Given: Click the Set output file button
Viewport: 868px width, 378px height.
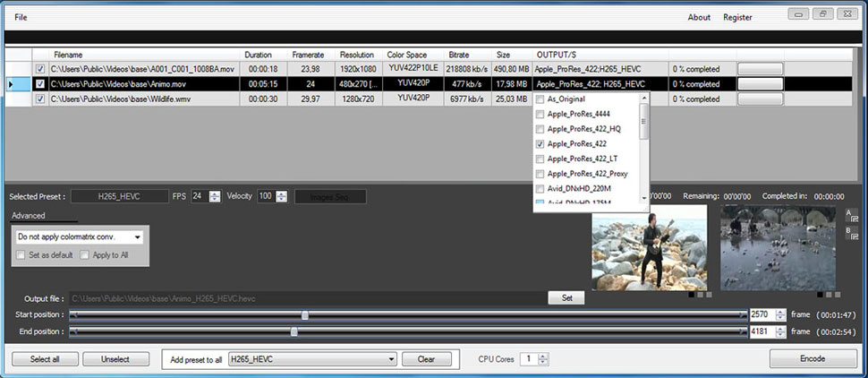Looking at the screenshot, I should point(566,297).
